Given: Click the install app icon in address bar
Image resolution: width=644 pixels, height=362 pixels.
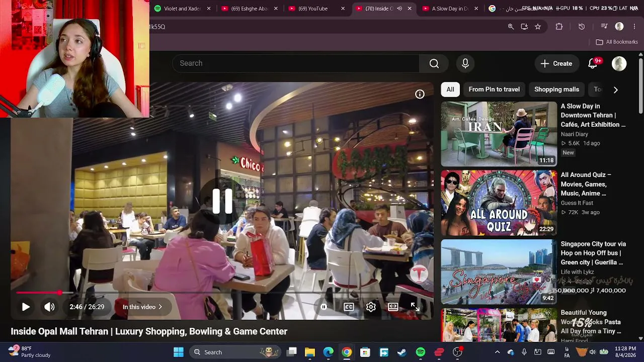Looking at the screenshot, I should click(524, 27).
